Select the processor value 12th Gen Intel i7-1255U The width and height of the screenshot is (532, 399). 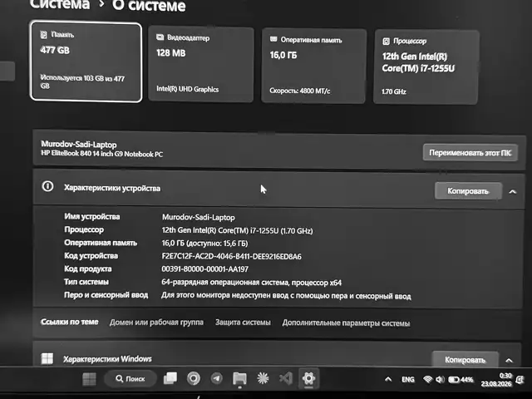pyautogui.click(x=237, y=230)
